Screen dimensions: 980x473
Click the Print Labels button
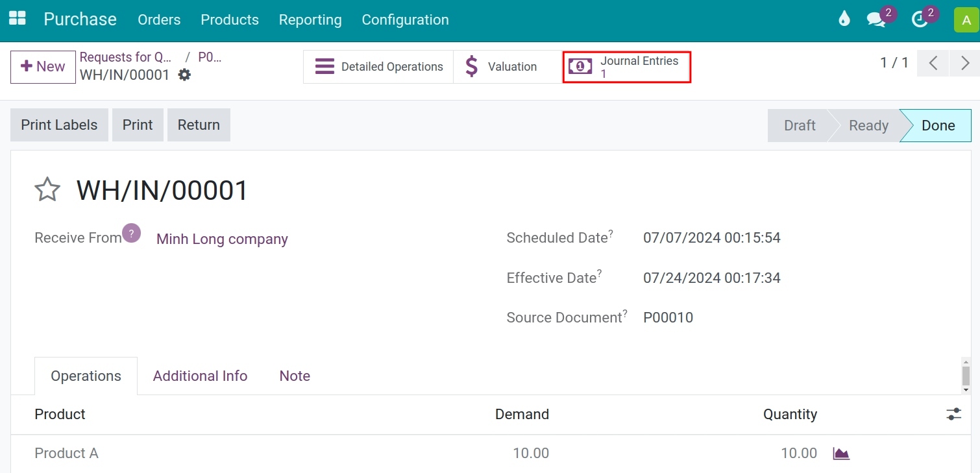[x=59, y=125]
